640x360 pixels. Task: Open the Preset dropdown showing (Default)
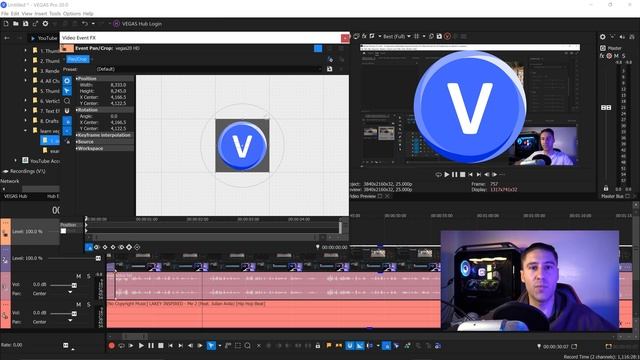[x=208, y=69]
